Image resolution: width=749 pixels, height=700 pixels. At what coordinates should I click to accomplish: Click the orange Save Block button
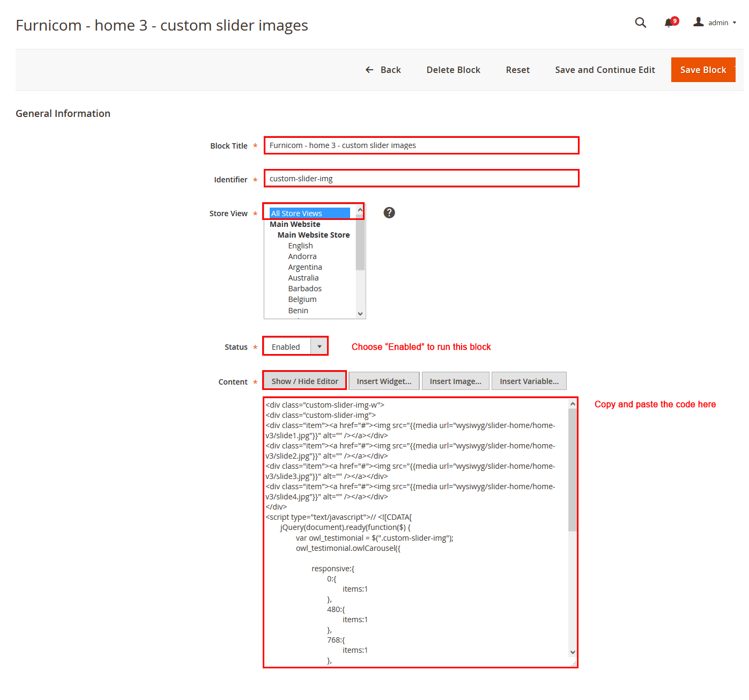click(x=703, y=70)
